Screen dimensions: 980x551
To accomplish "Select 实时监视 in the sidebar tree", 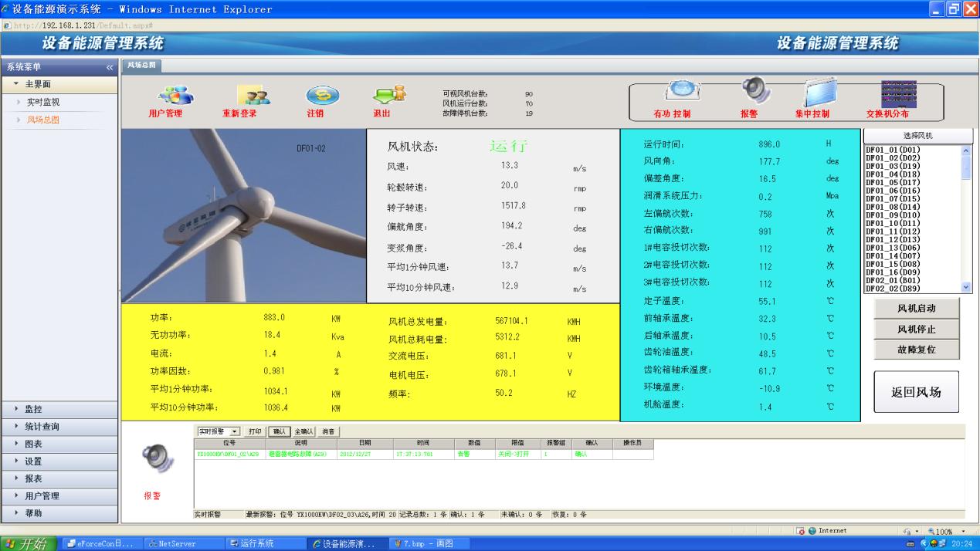I will (43, 102).
